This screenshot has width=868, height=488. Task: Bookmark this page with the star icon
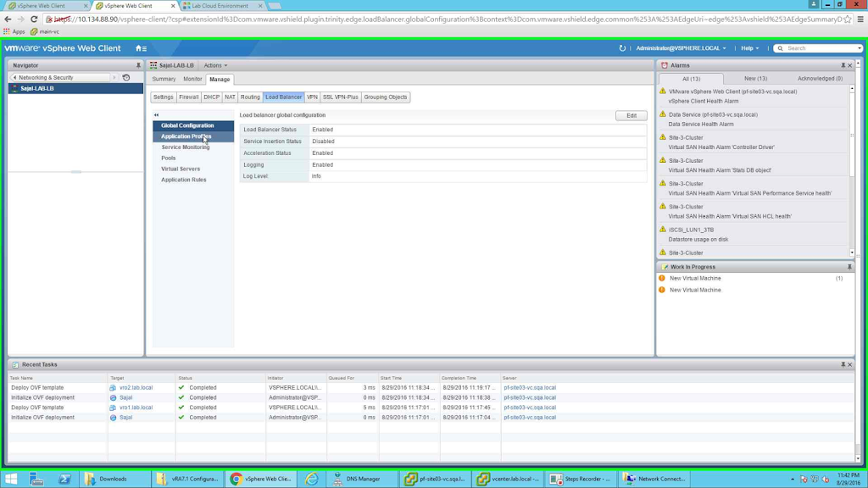pyautogui.click(x=848, y=19)
